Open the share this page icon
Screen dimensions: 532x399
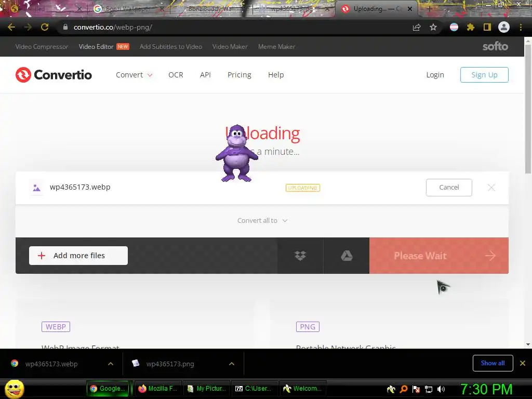[x=417, y=27]
